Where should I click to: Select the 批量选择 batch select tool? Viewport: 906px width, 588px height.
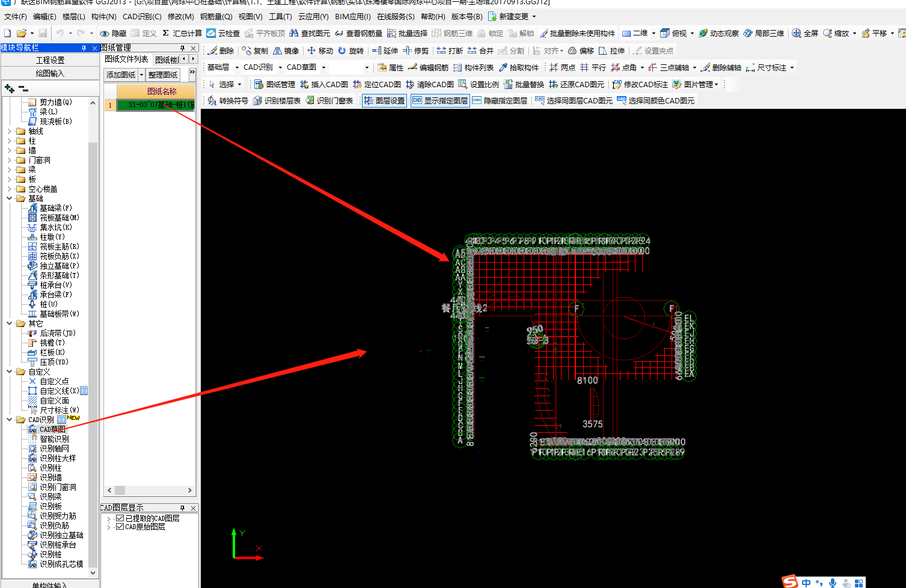407,33
